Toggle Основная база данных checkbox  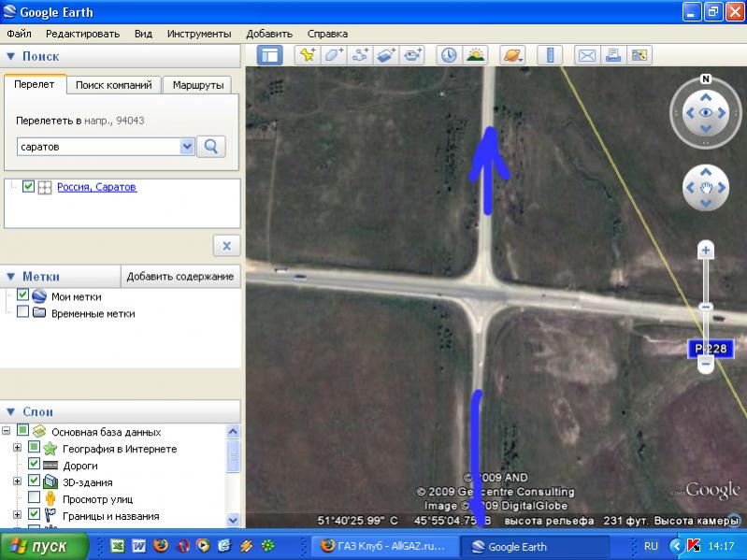coord(22,430)
